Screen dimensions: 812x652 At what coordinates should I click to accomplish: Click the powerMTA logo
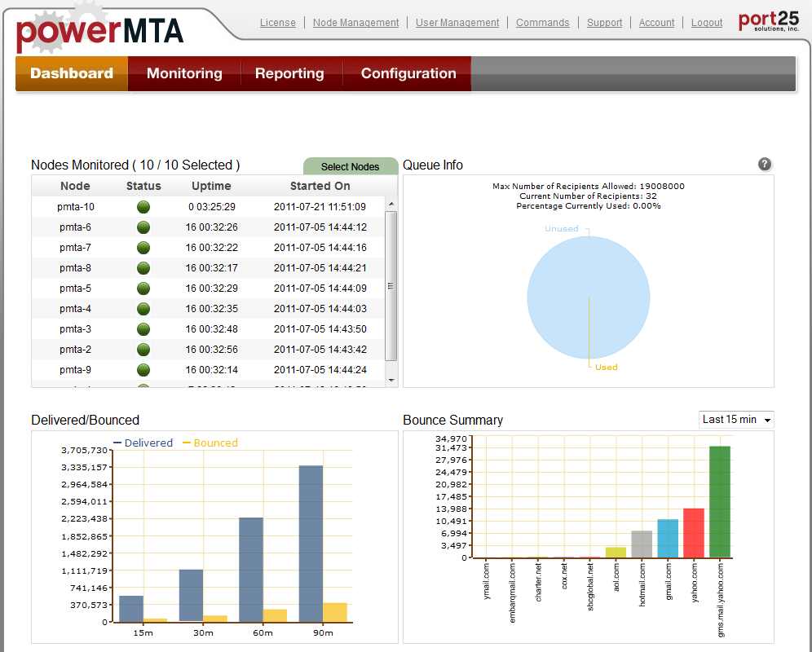99,30
